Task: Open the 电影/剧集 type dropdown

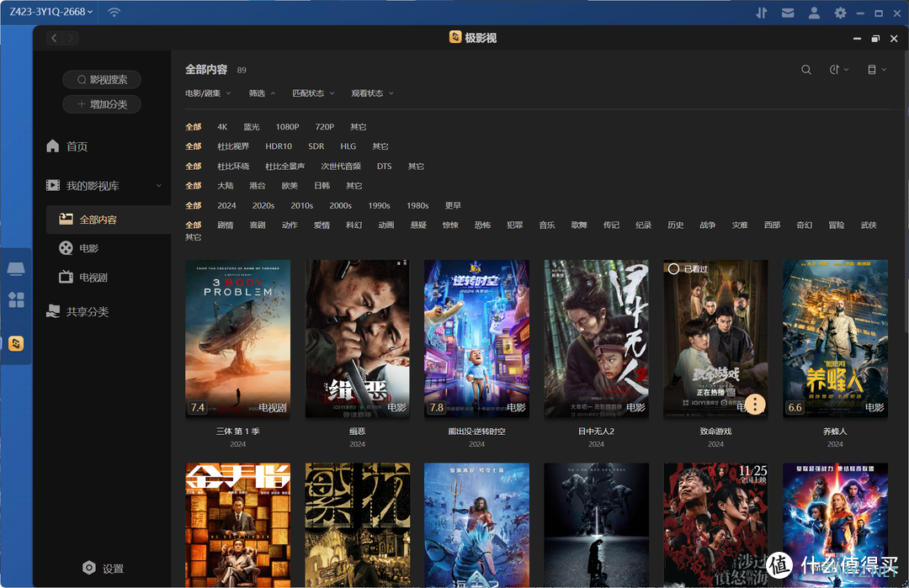Action: coord(208,93)
